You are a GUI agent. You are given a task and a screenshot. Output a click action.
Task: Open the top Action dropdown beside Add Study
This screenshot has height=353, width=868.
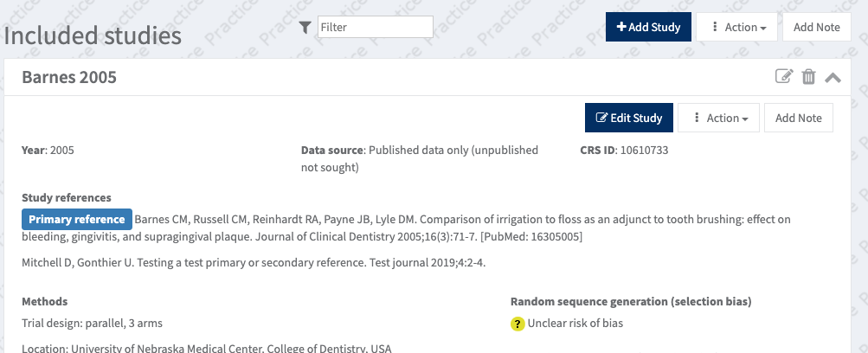tap(737, 27)
